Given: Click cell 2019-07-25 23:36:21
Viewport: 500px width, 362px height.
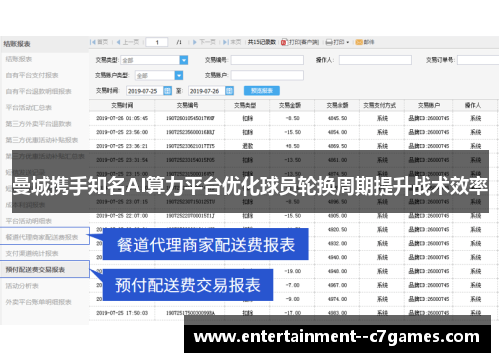Looking at the screenshot, I should tap(122, 146).
